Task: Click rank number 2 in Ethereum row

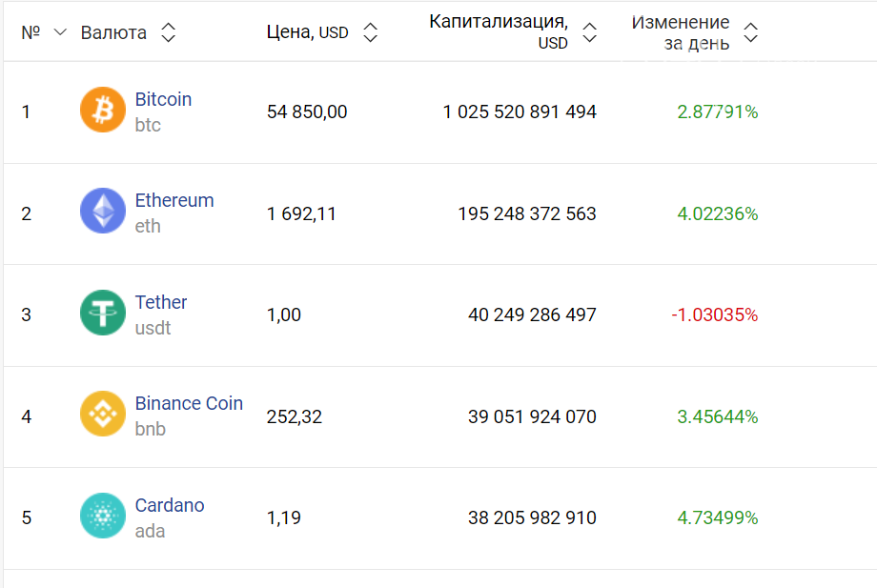Action: point(27,213)
